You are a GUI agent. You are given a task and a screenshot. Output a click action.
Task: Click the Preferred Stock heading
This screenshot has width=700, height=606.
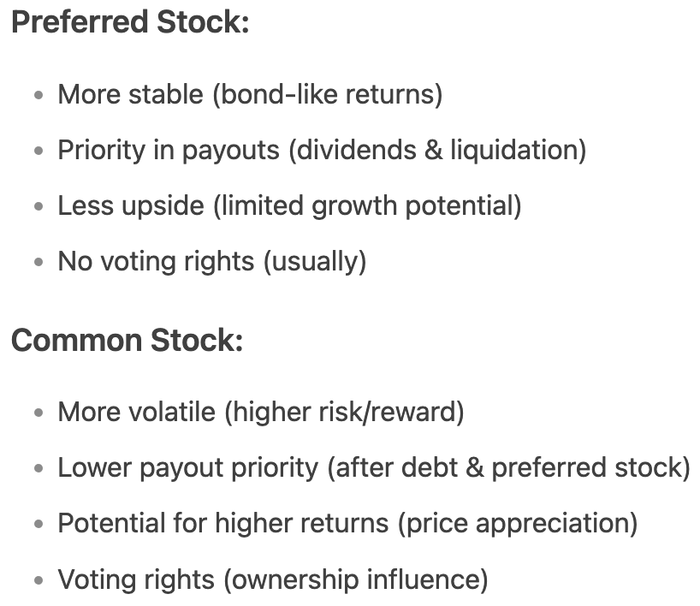[x=130, y=22]
